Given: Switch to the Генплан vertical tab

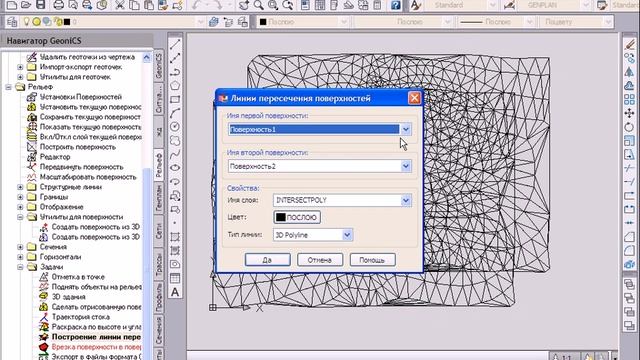Looking at the screenshot, I should click(x=159, y=198).
